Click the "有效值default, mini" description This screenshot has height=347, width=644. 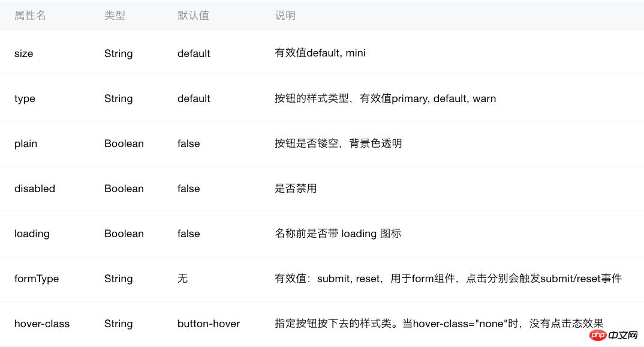[x=320, y=53]
